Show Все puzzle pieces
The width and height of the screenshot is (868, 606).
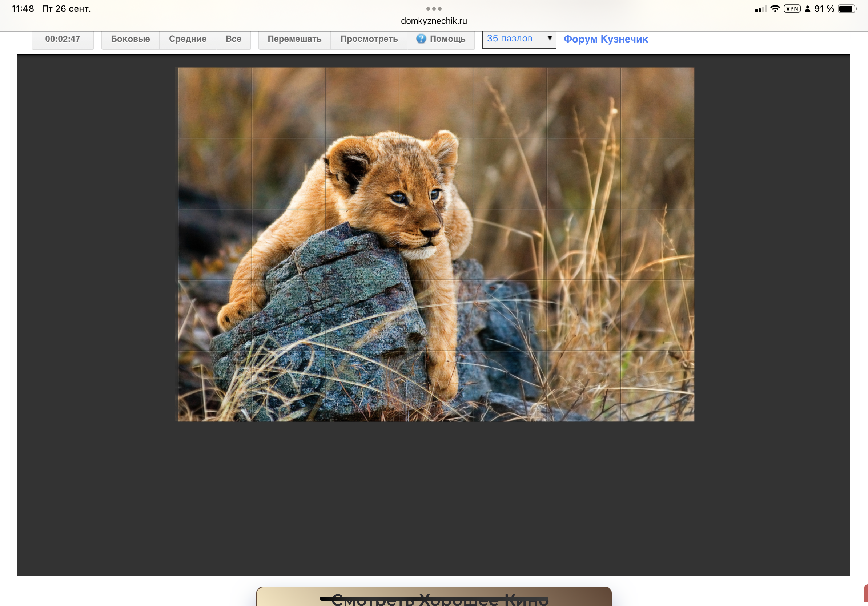click(233, 39)
